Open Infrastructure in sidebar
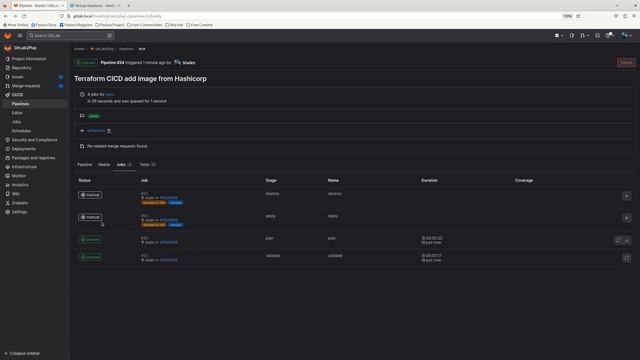Image resolution: width=640 pixels, height=360 pixels. pos(24,167)
